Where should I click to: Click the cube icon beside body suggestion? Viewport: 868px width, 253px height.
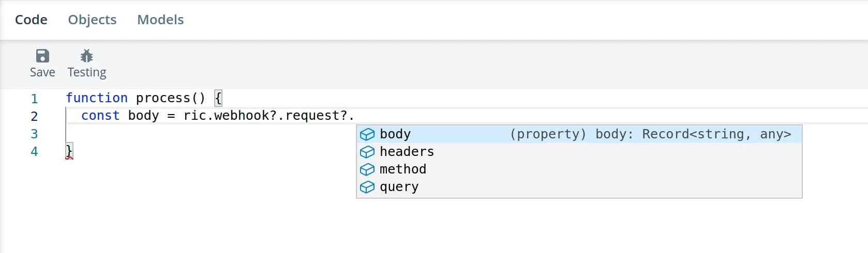pos(367,134)
